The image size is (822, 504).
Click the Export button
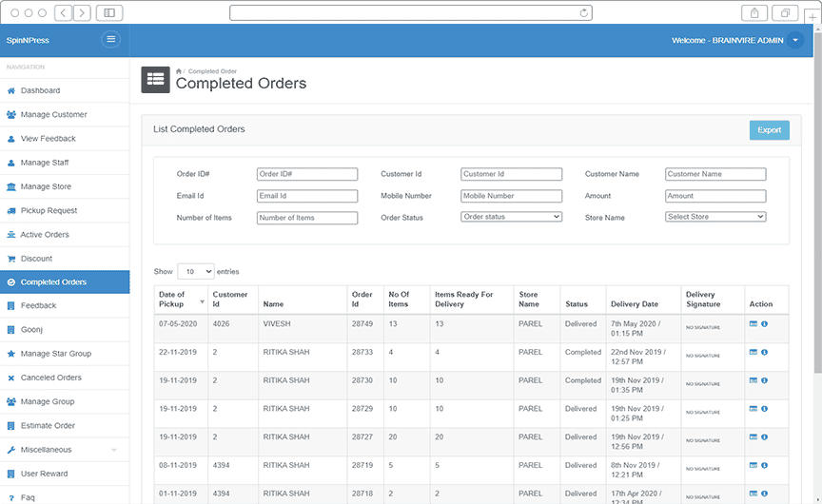[769, 130]
